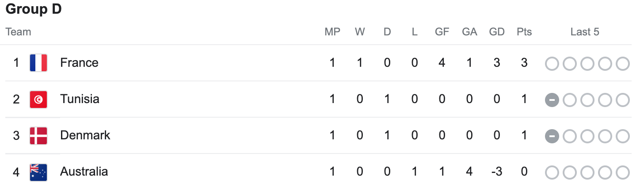Click the Team column header
The image size is (644, 188).
click(18, 32)
